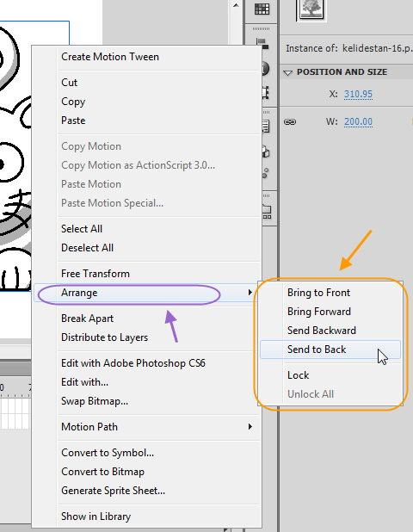Image resolution: width=413 pixels, height=532 pixels.
Task: Open the Info panel icon in dock
Action: tap(266, 69)
